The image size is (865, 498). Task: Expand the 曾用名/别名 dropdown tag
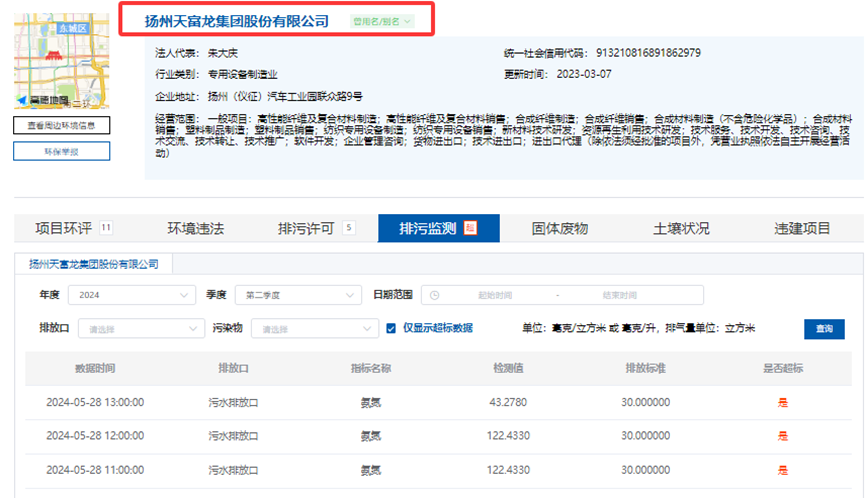coord(382,22)
